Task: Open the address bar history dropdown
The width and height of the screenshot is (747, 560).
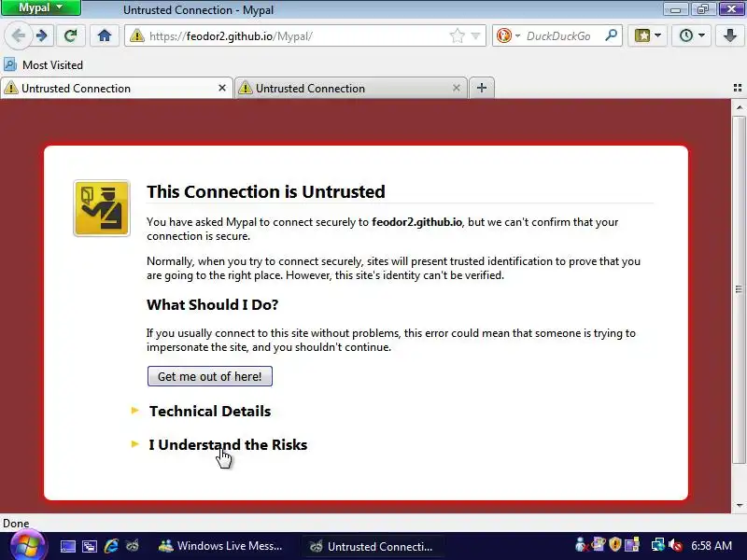Action: [475, 35]
